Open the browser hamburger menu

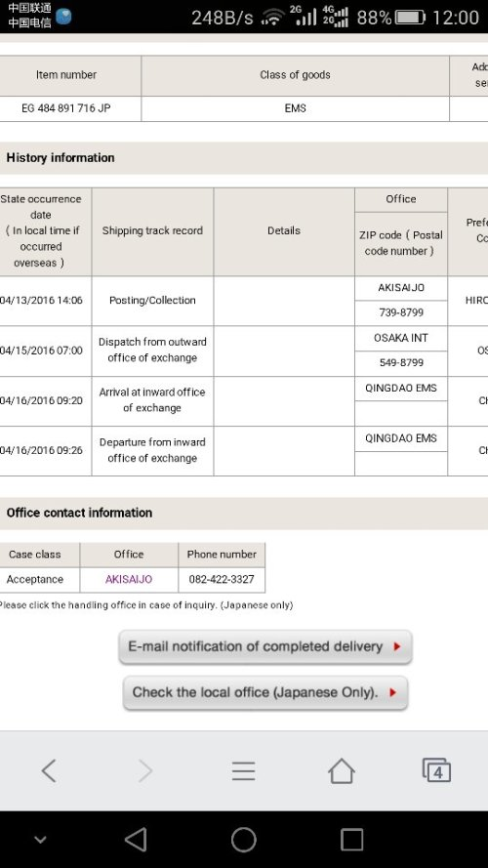coord(243,770)
